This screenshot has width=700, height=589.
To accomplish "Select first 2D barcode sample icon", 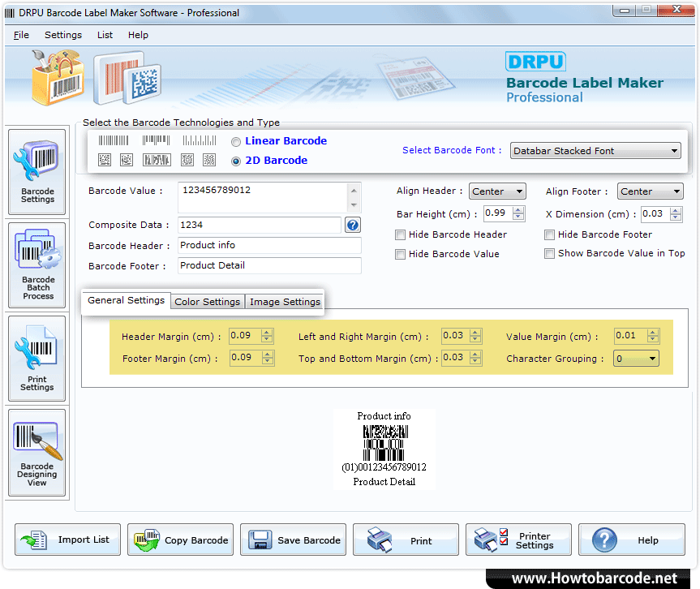I will pos(105,160).
